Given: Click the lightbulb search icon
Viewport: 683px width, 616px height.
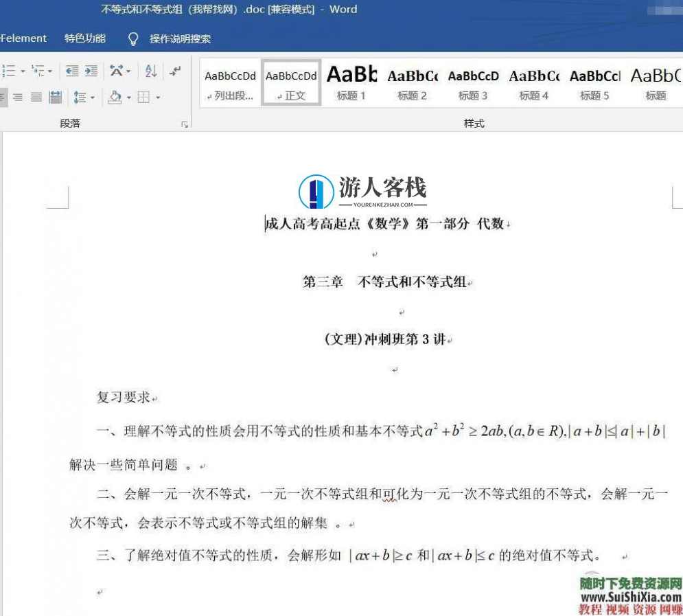Looking at the screenshot, I should click(132, 39).
